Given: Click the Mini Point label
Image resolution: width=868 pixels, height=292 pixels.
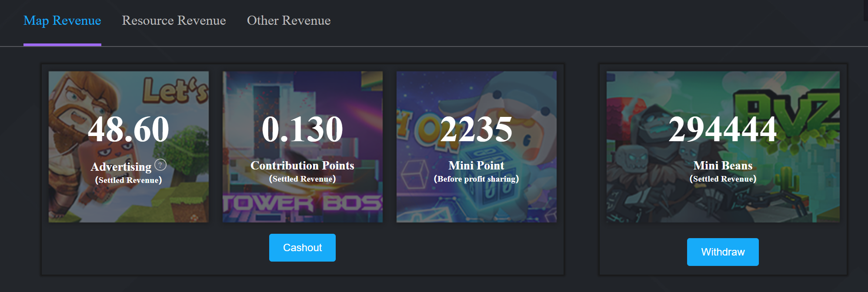Looking at the screenshot, I should (x=477, y=166).
